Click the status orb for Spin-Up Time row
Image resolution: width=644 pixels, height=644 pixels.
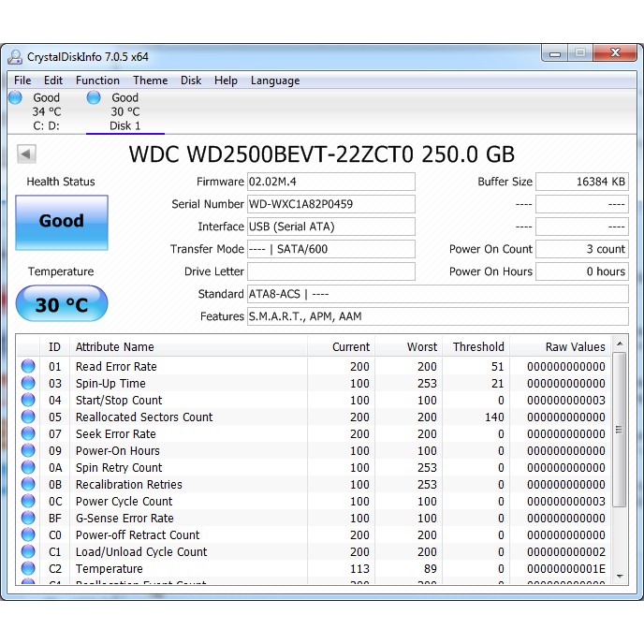pos(28,384)
